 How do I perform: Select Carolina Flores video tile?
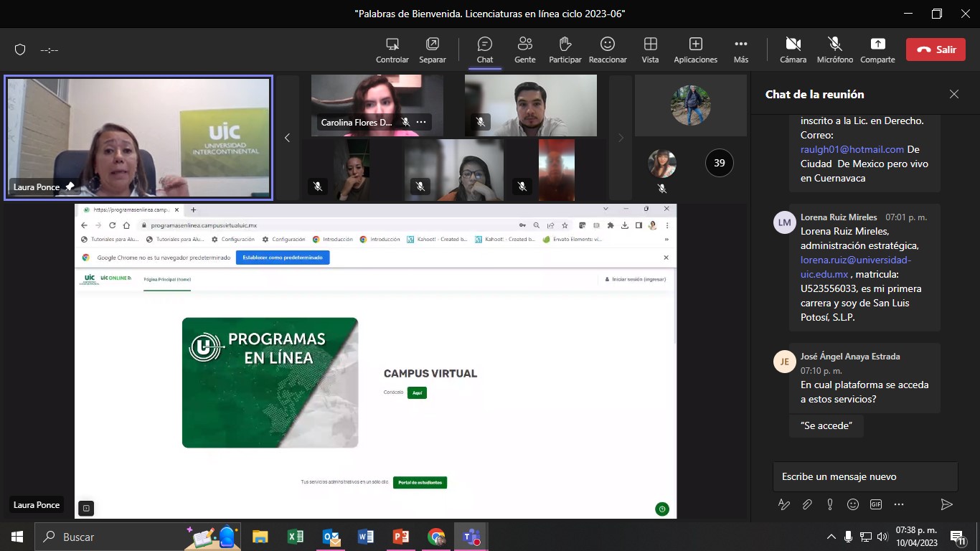tap(377, 105)
